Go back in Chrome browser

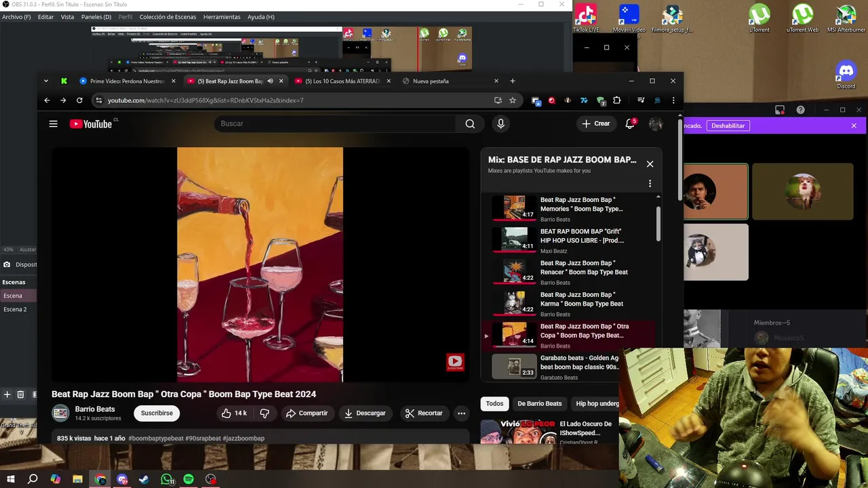click(x=47, y=100)
